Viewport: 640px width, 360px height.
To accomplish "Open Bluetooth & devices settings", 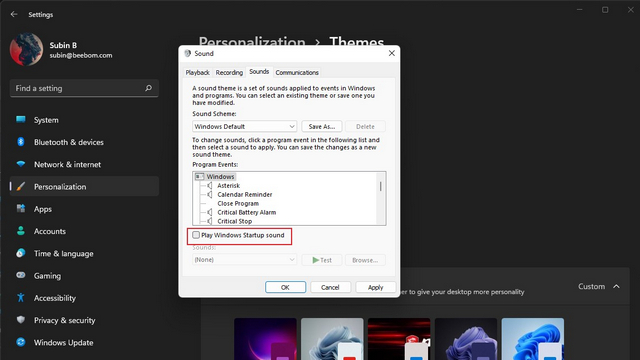I will [x=84, y=142].
